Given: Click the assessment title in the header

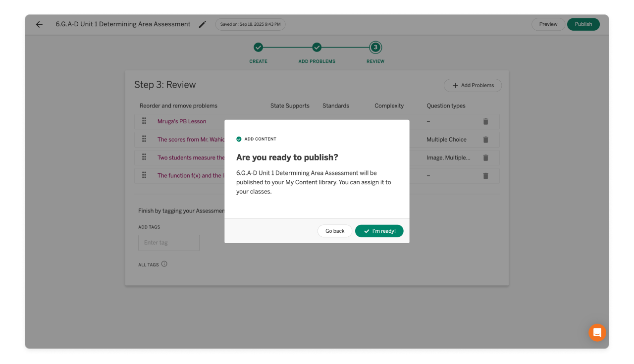Looking at the screenshot, I should 123,24.
